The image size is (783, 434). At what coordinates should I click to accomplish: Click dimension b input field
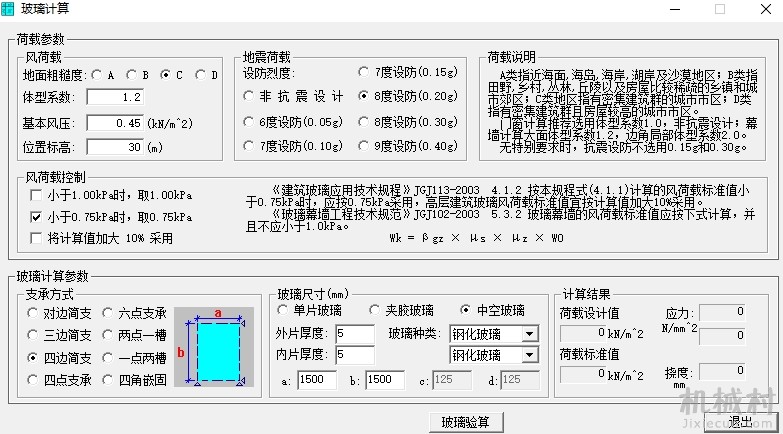[x=385, y=380]
